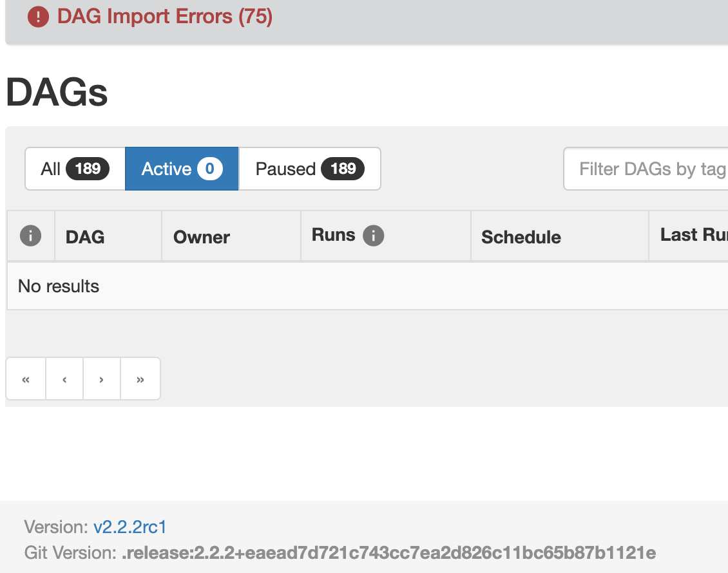Screen dimensions: 728x573
Task: Click the count badge showing 189 on All tab
Action: [90, 169]
